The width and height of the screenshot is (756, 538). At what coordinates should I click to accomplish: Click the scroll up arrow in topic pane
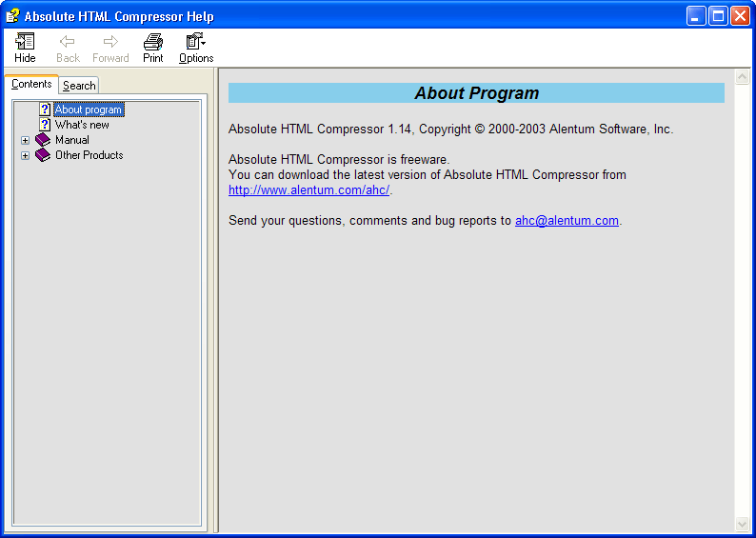[742, 77]
